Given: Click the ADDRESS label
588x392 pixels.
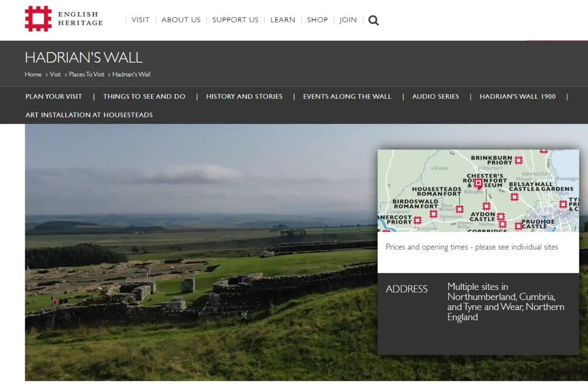Looking at the screenshot, I should coord(407,289).
